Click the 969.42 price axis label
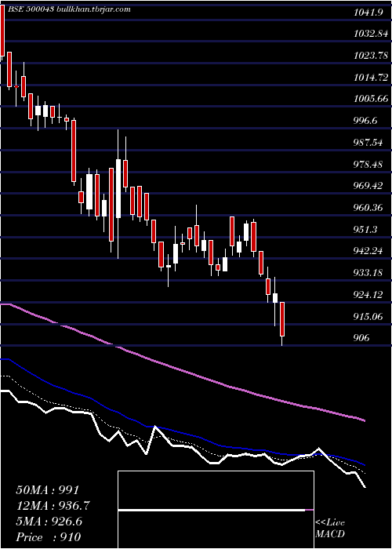This screenshot has height=549, width=392. tap(368, 186)
